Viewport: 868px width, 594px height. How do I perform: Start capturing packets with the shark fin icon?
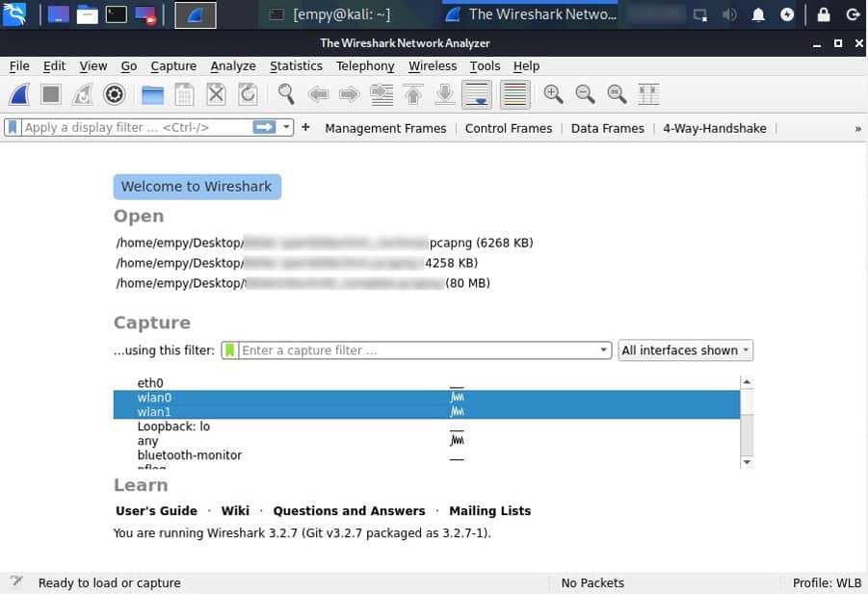point(19,94)
